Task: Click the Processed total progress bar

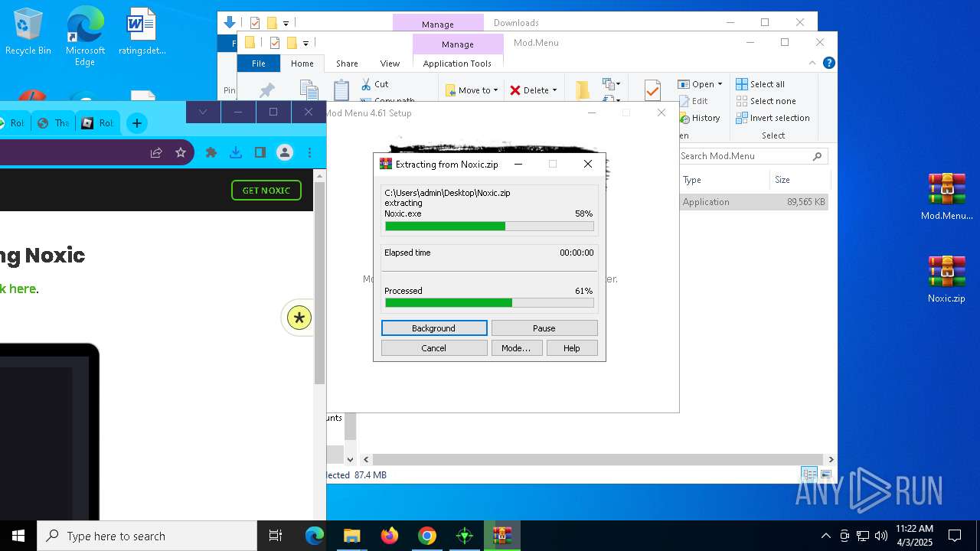Action: point(489,303)
